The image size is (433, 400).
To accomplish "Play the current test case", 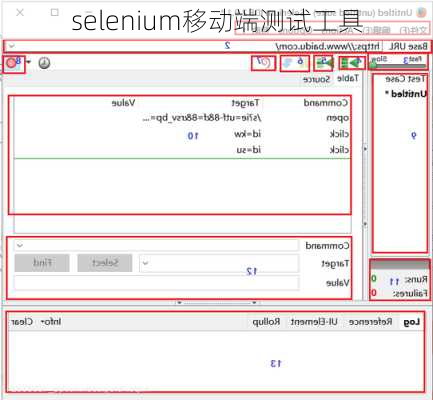I will (324, 63).
